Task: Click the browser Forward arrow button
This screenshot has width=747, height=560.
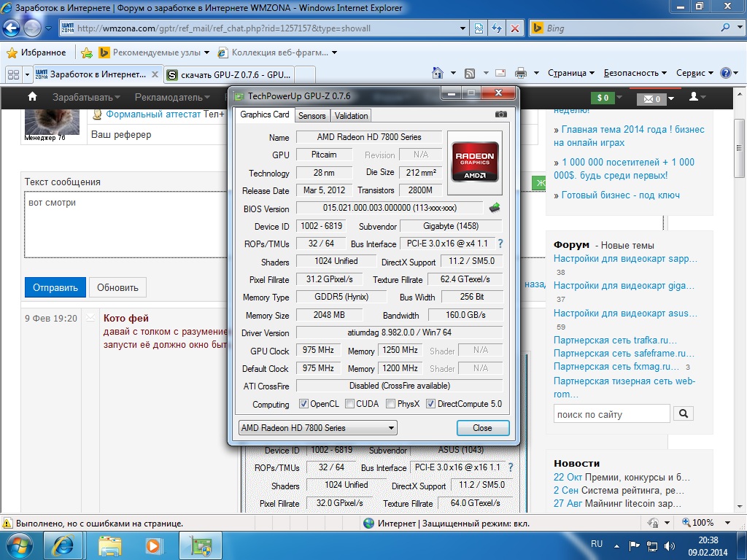Action: [32, 28]
